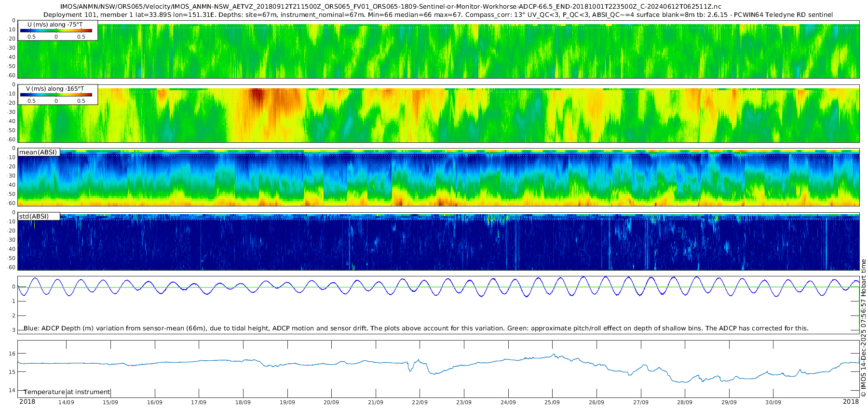
Task: Click the IMOS copyright timestamp on right edge
Action: point(864,328)
